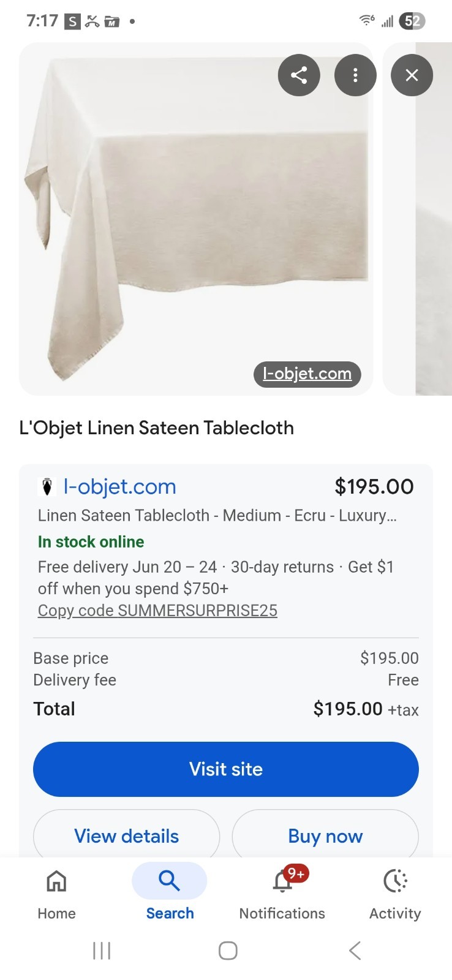Open Activity via the clock icon
This screenshot has width=452, height=980.
[x=394, y=881]
